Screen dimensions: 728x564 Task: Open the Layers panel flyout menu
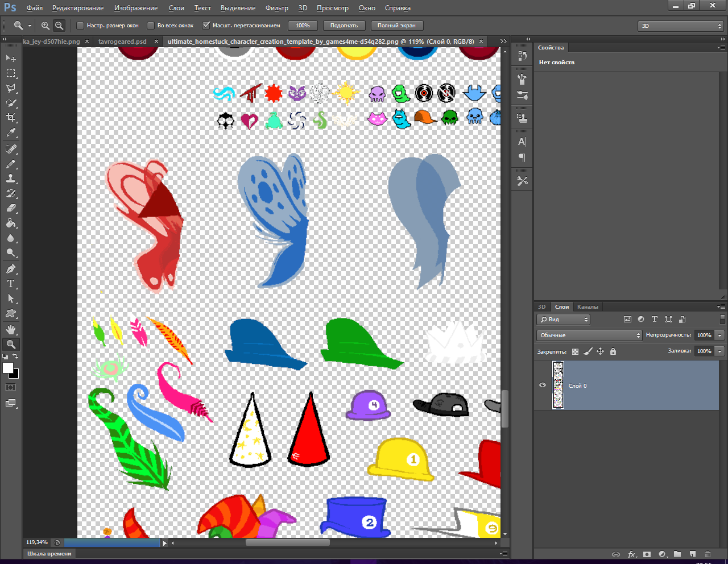[x=721, y=307]
